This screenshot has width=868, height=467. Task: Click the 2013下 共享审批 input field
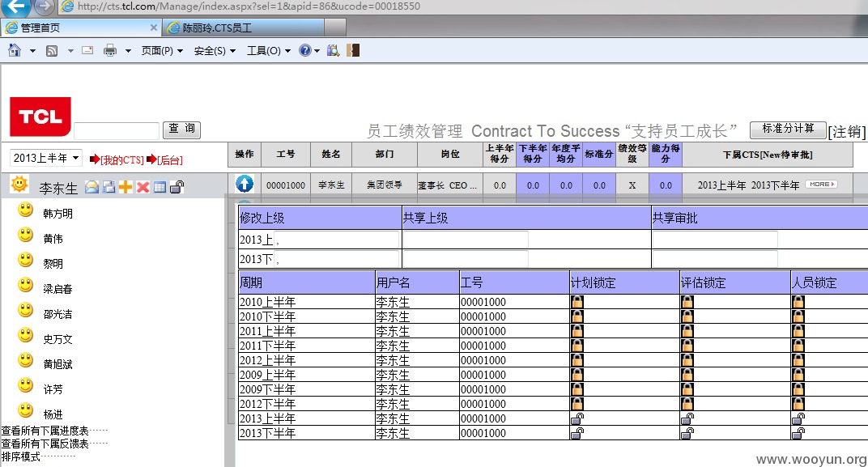pos(715,259)
